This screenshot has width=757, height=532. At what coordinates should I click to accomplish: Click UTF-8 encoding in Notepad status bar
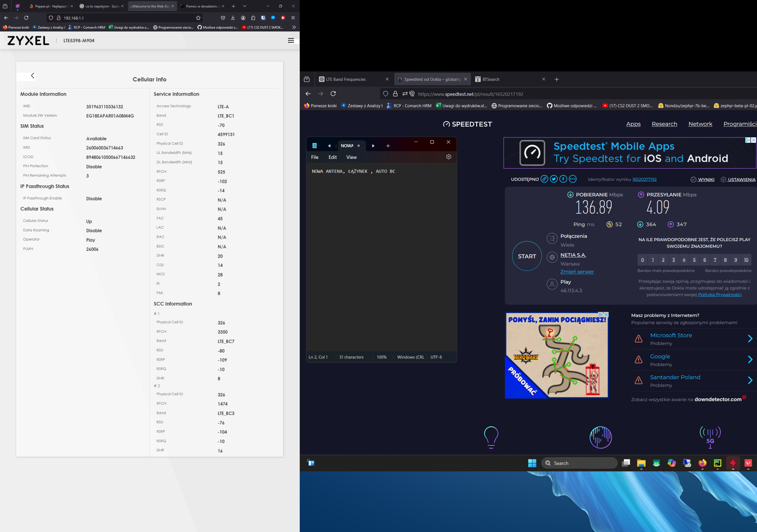(436, 357)
